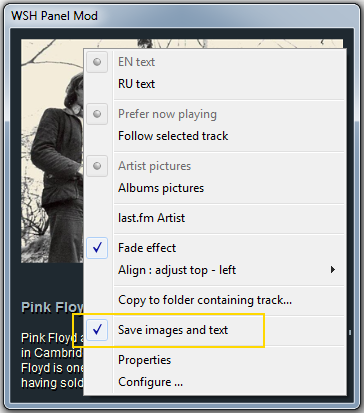Click the Fade effect checkmark icon

point(97,248)
